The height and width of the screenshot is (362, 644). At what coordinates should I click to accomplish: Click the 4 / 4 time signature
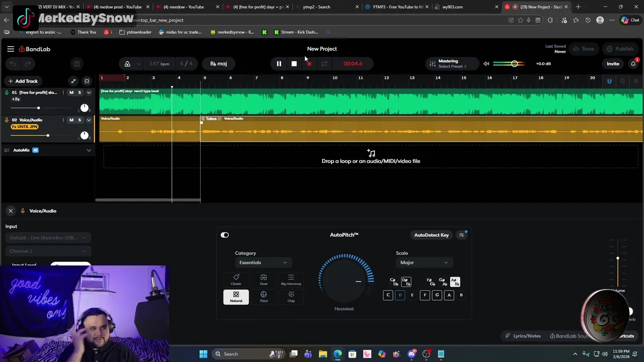pos(186,64)
